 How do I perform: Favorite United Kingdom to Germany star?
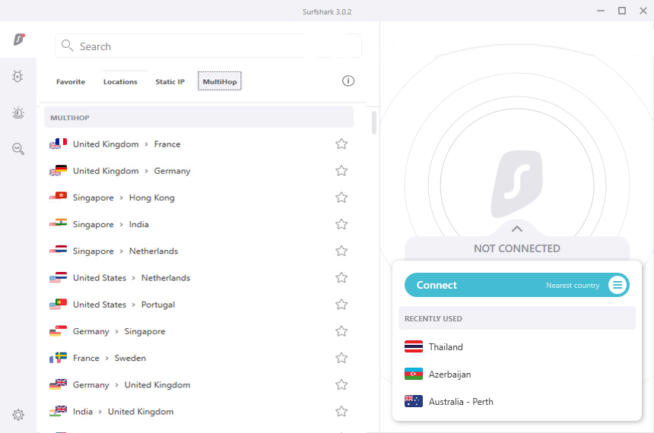click(342, 171)
